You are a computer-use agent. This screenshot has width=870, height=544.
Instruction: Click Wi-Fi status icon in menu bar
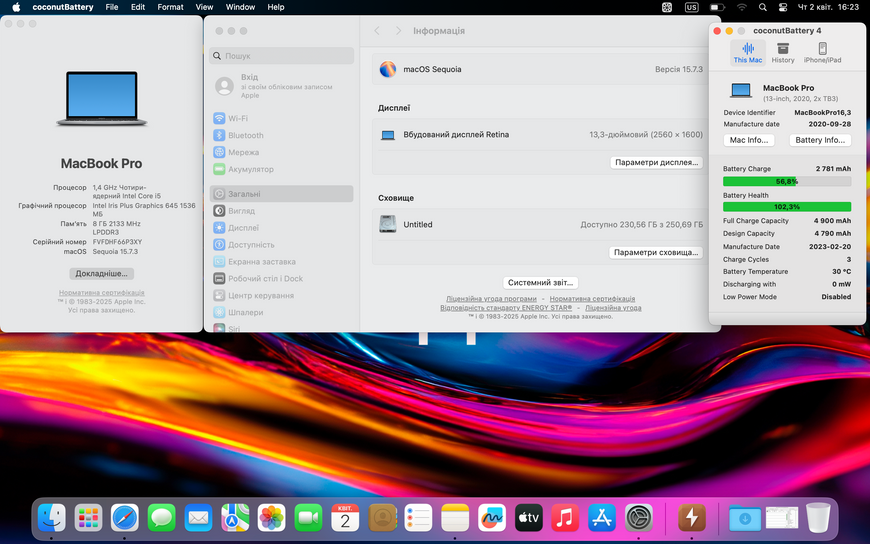(741, 7)
